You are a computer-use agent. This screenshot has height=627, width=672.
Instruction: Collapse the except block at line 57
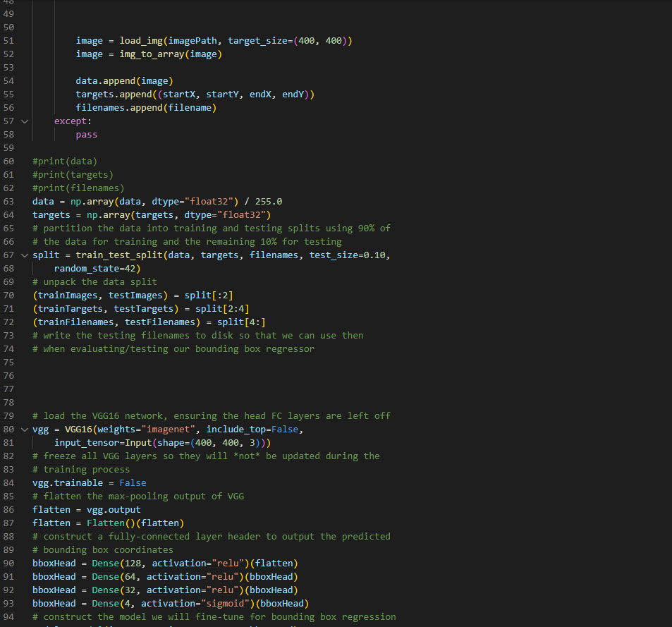tap(25, 121)
